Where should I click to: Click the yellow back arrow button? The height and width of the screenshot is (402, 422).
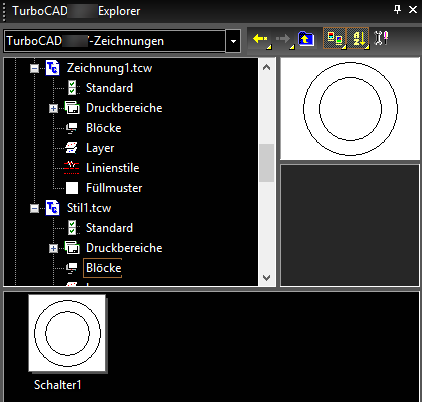pos(261,39)
